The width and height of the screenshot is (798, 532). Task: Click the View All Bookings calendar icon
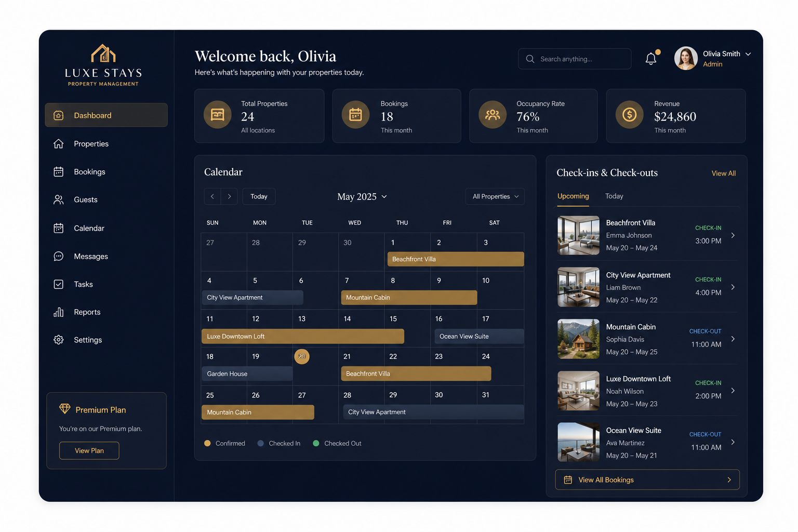pyautogui.click(x=568, y=480)
